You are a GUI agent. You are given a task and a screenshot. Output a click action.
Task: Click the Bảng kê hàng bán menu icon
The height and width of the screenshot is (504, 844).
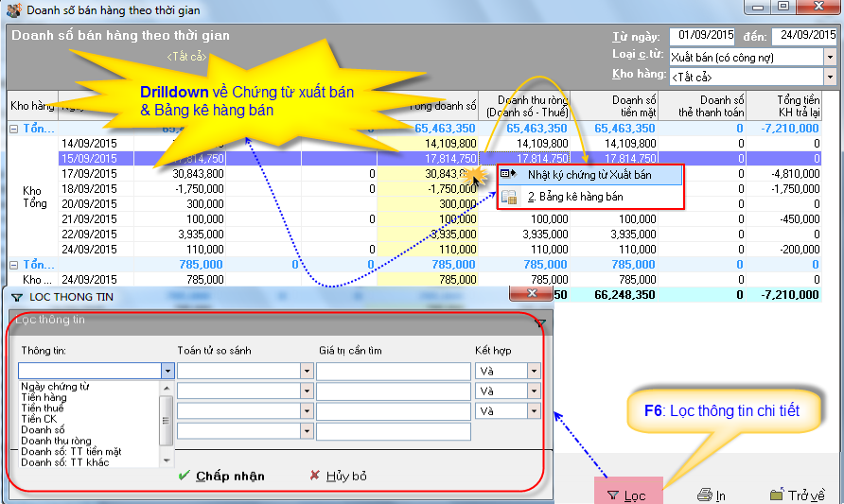[x=508, y=197]
